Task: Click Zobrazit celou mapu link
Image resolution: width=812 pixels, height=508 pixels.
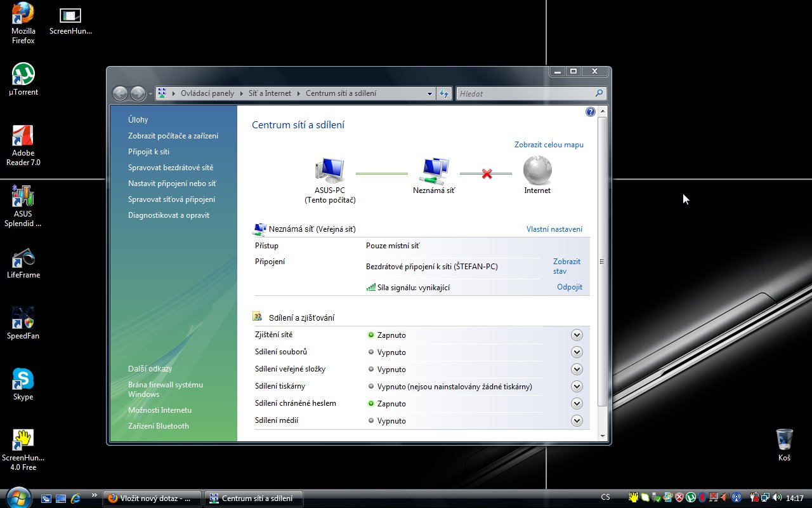Action: coord(549,145)
